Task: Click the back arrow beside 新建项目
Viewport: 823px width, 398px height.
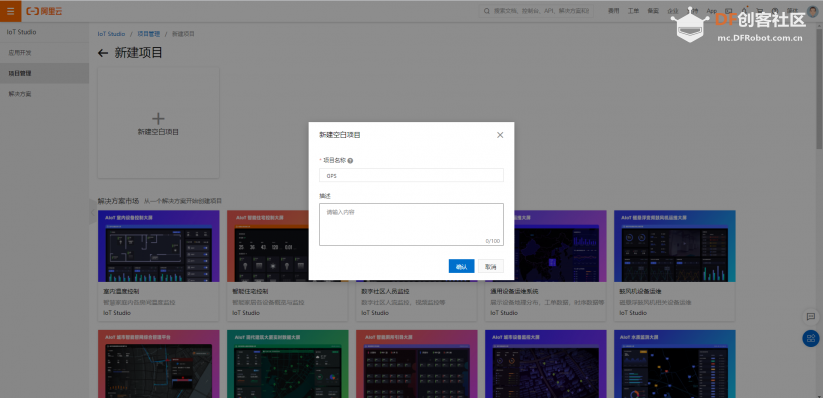Action: point(103,53)
